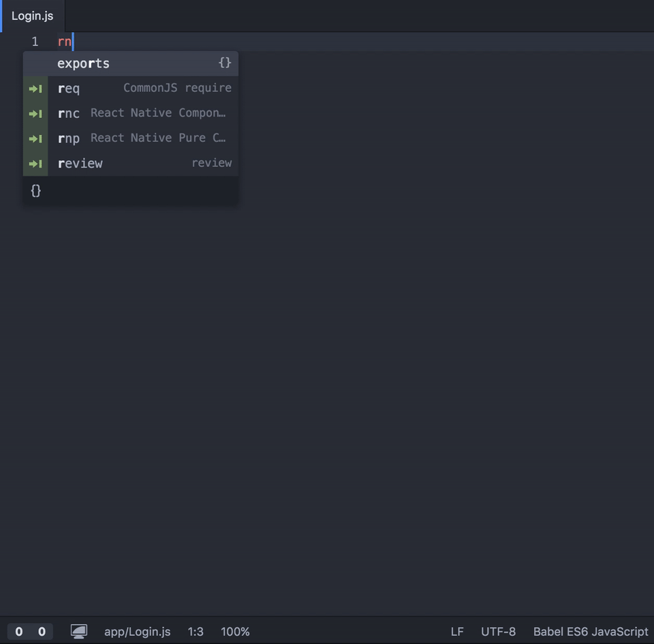Click the 'CommonJS require' description text
This screenshot has height=644, width=654.
[177, 88]
